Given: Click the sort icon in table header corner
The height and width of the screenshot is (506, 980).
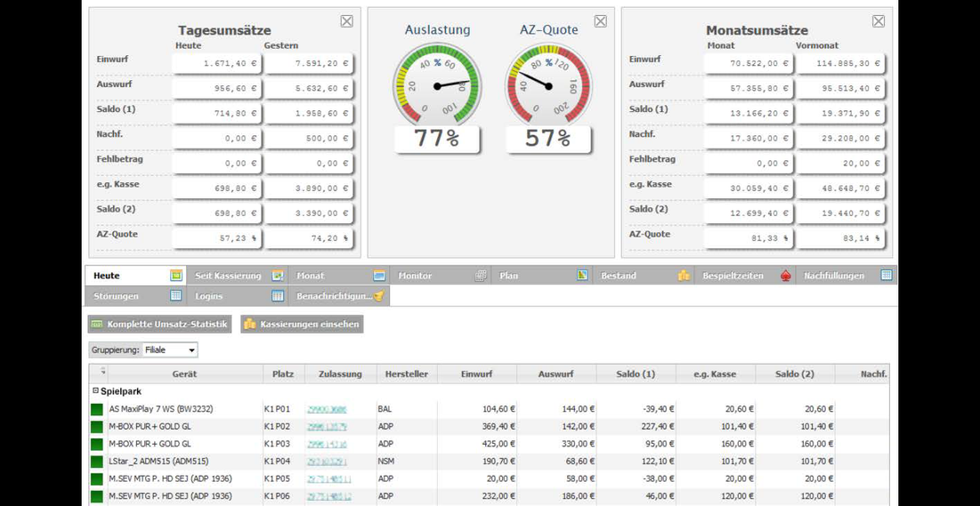Looking at the screenshot, I should click(x=102, y=372).
